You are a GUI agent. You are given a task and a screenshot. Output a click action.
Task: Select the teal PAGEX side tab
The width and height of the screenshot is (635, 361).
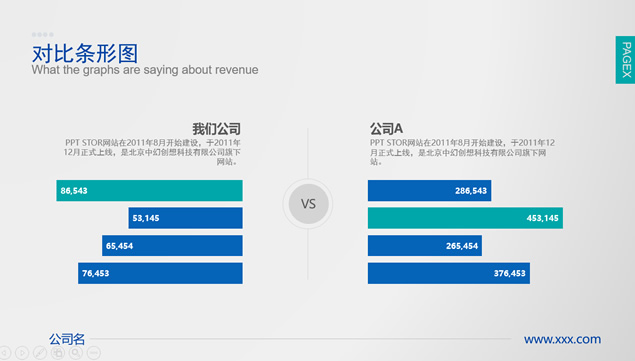point(625,60)
